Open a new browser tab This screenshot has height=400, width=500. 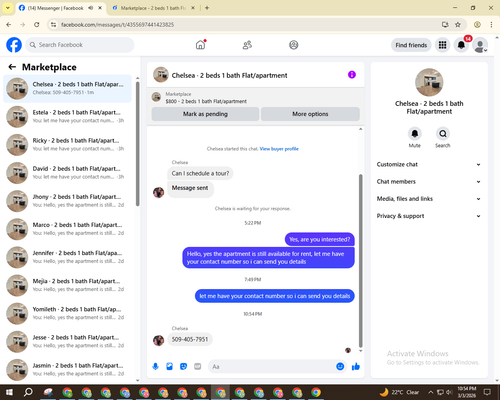click(207, 8)
